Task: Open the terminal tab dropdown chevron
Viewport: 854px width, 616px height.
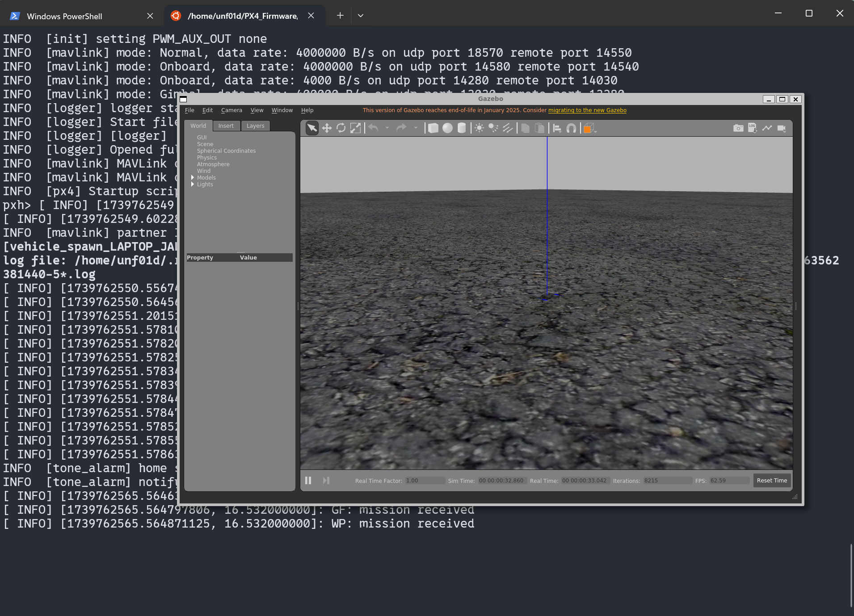Action: [x=361, y=16]
